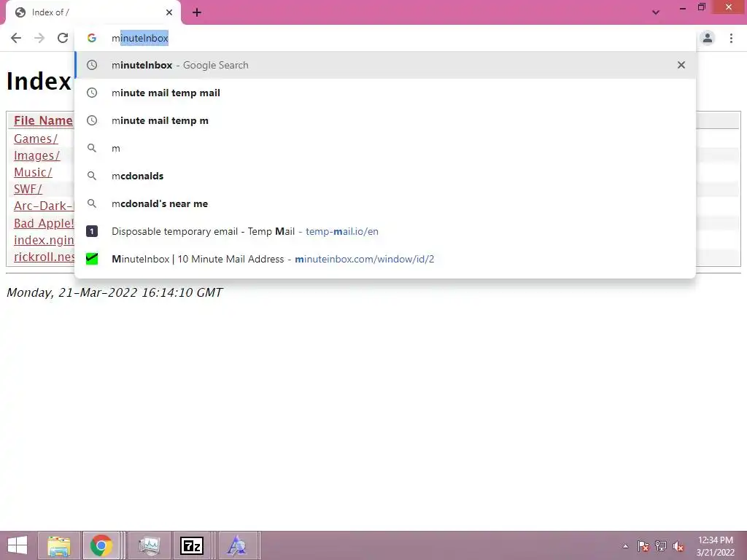747x560 pixels.
Task: Open the tab search chevron in the title bar
Action: pos(656,12)
